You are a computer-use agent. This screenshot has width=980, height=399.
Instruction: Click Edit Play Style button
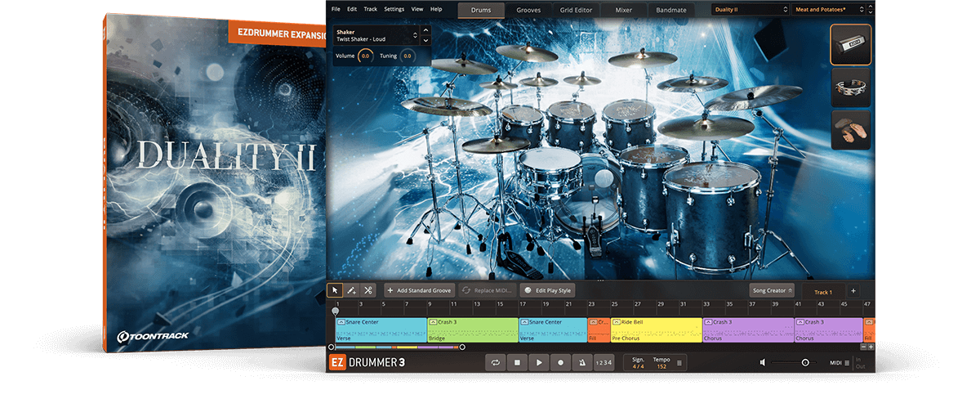point(548,290)
